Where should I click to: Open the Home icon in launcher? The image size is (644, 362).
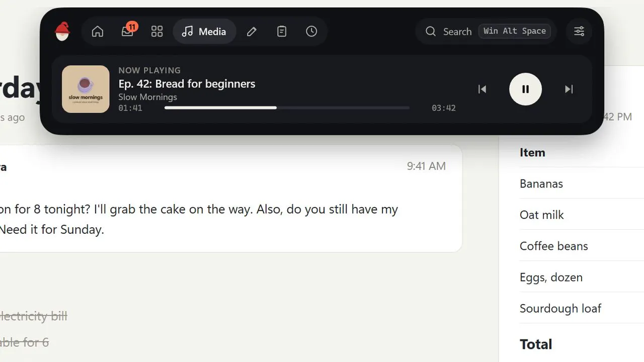(98, 32)
